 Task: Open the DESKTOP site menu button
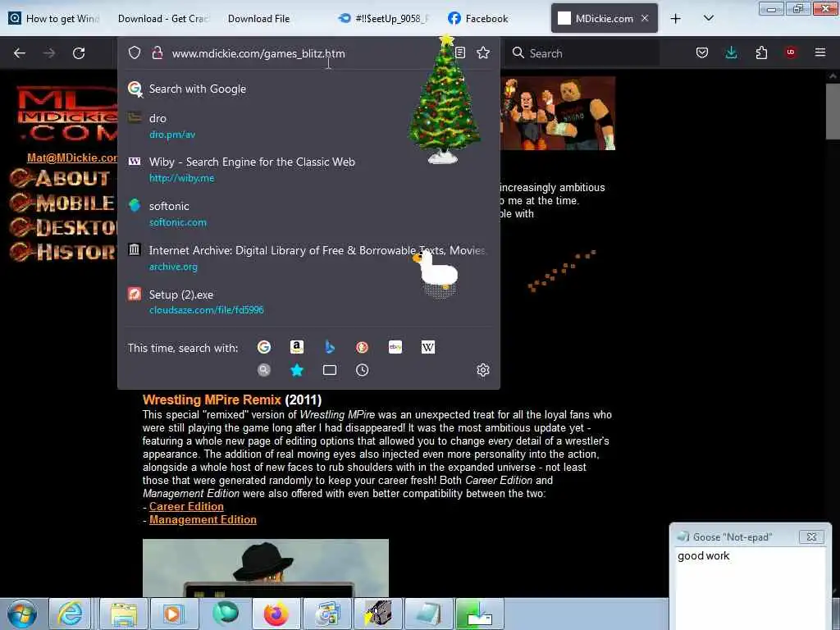63,227
